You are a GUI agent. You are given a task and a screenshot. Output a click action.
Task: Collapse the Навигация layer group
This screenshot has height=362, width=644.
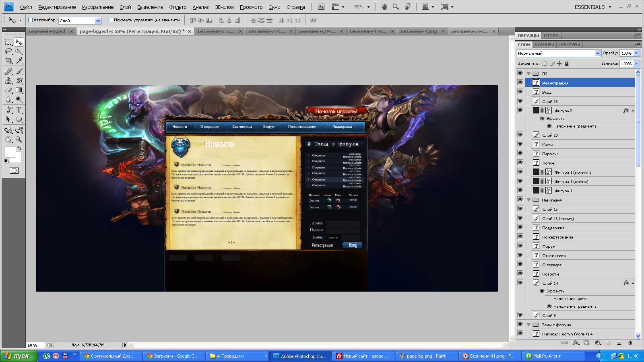pos(528,200)
